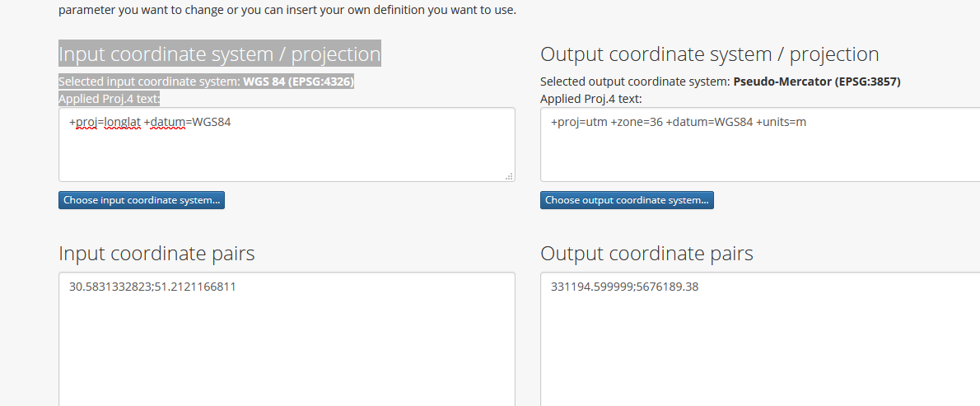Click the 331194.599999;5676189.38 output value

click(x=624, y=287)
